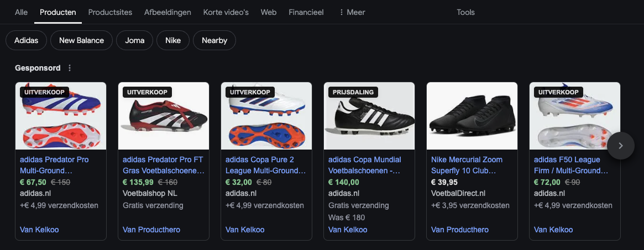
Task: Click the next arrow on the product carousel
Action: 620,146
